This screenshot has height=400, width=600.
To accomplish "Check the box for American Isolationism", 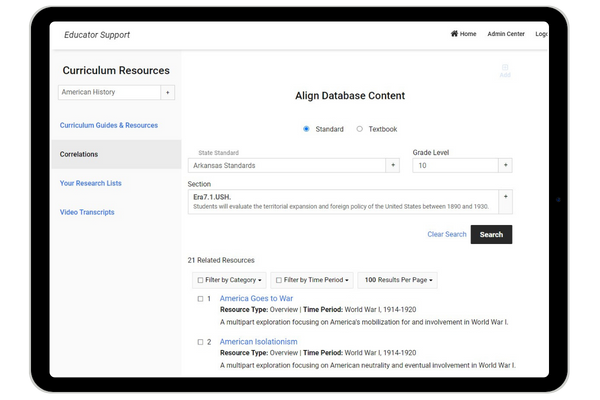I will click(x=199, y=342).
